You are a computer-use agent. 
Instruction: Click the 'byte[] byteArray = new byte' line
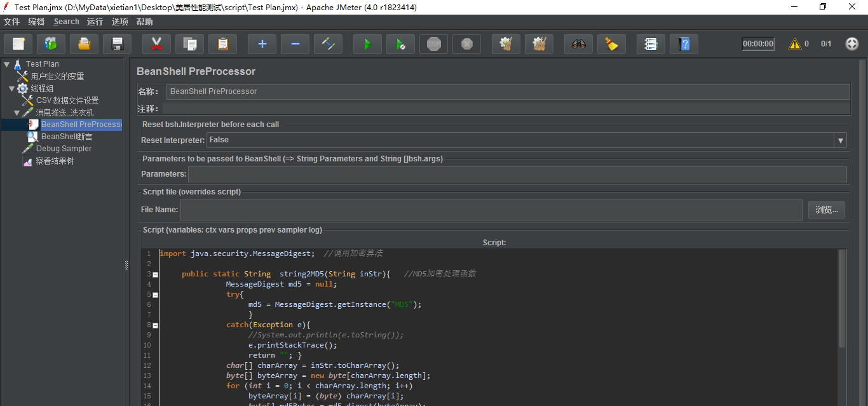pos(329,376)
